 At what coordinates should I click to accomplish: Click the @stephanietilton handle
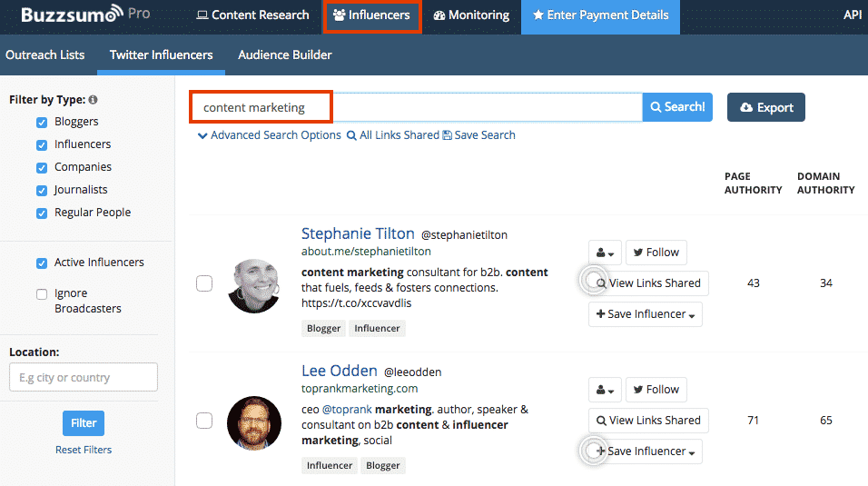(464, 235)
